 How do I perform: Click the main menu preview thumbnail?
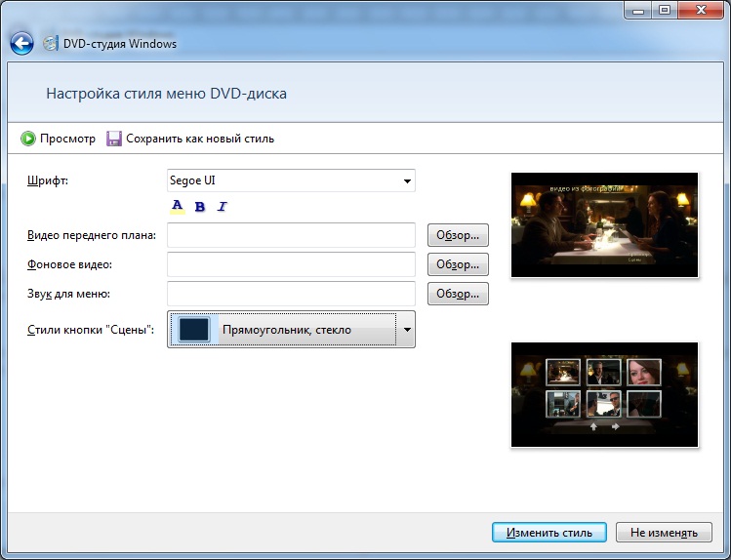click(x=605, y=225)
